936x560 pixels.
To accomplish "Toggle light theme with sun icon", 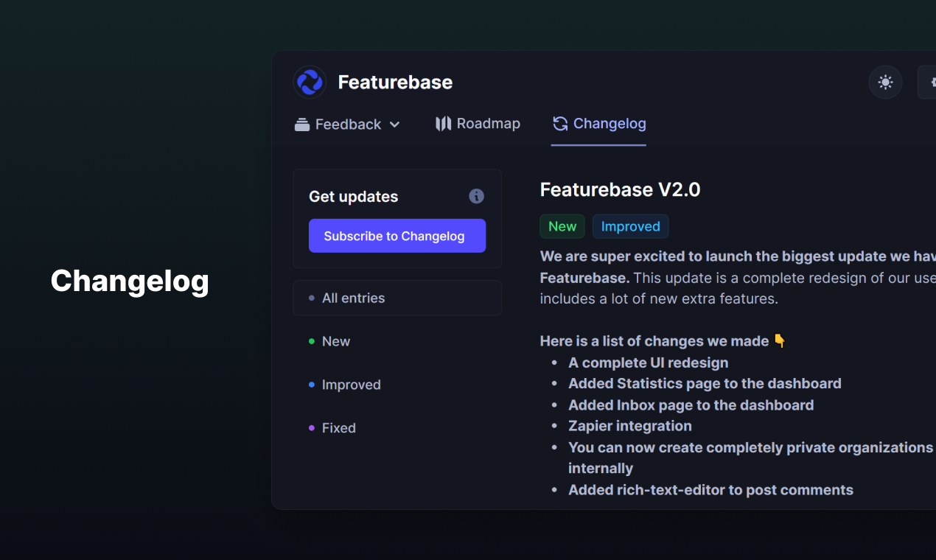I will 886,82.
